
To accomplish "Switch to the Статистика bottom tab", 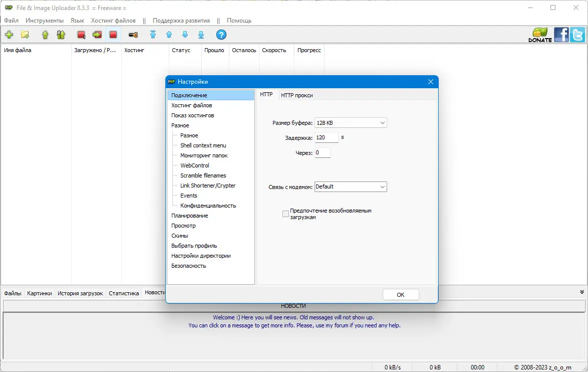I will [124, 293].
